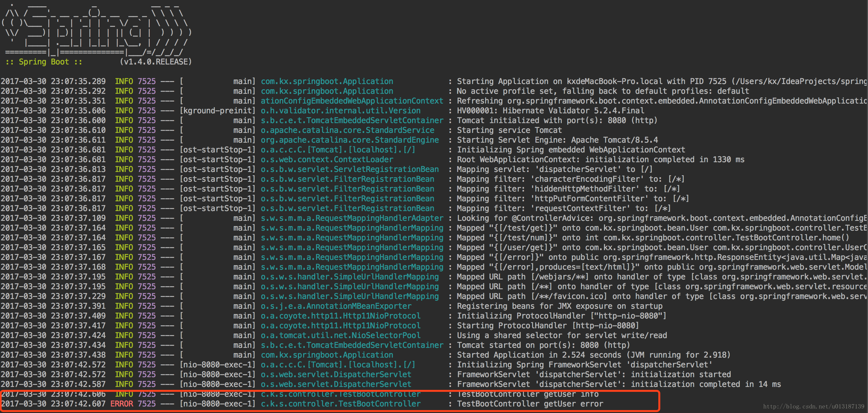This screenshot has width=868, height=413.
Task: Click 'Using a shared selector for servlet' message
Action: (562, 335)
